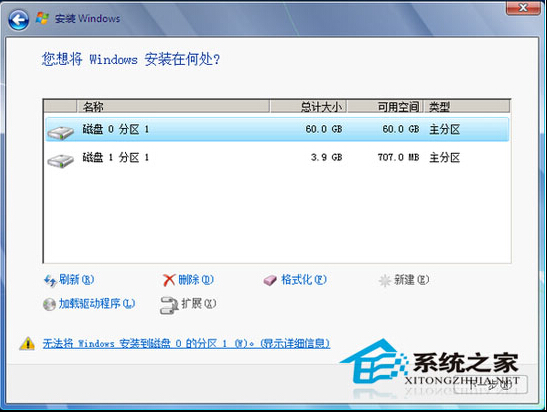
Task: Select row 磁盘 0 分区 1
Action: click(277, 130)
